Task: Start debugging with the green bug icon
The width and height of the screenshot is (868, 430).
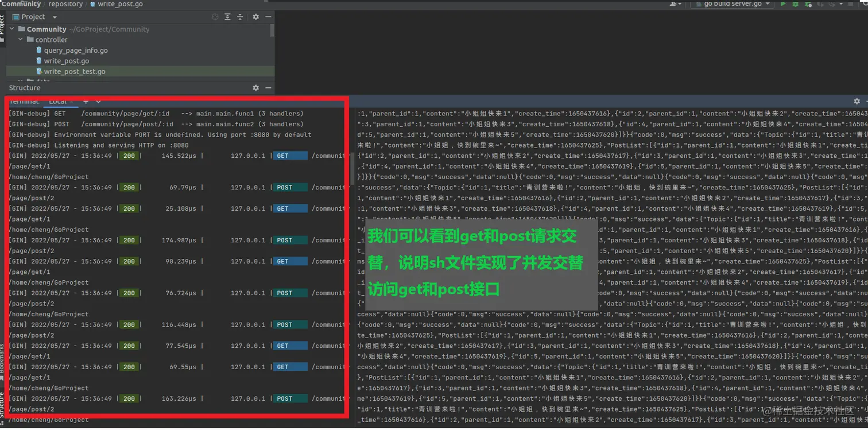Action: pos(796,4)
